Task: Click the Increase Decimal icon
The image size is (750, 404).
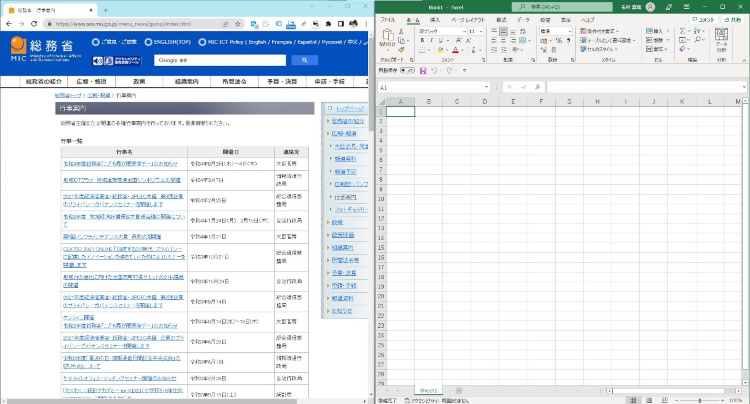Action: (x=543, y=50)
